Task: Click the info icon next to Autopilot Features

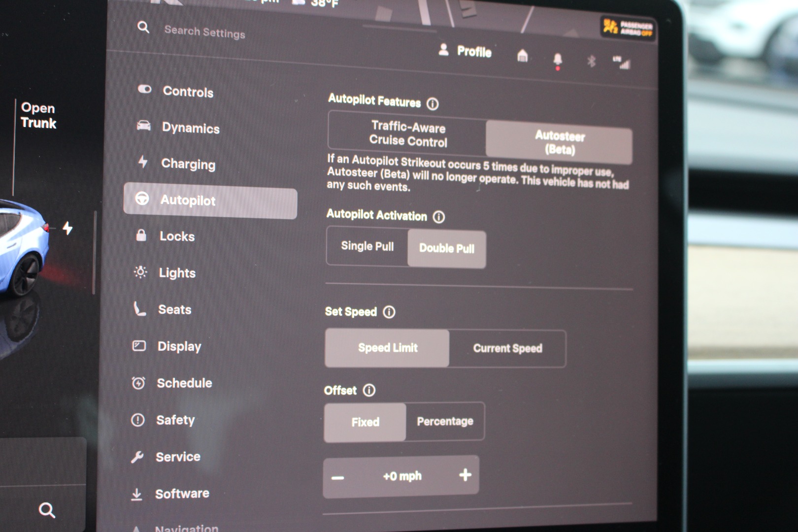Action: point(432,104)
